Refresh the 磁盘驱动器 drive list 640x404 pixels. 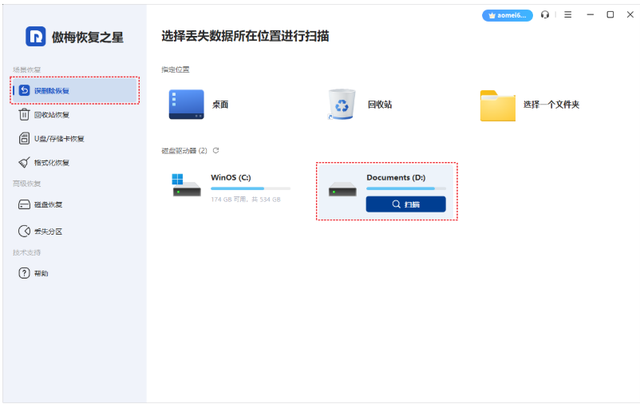pyautogui.click(x=216, y=151)
